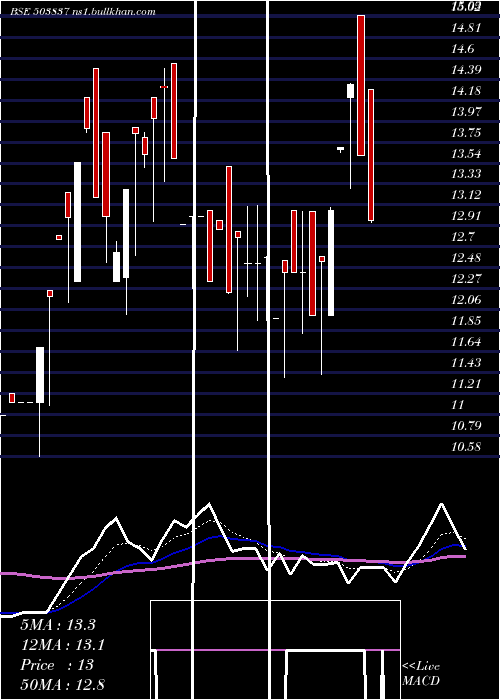Viewport: 500px width, 700px height.
Task: Select the 13.33 price axis label
Action: point(466,174)
